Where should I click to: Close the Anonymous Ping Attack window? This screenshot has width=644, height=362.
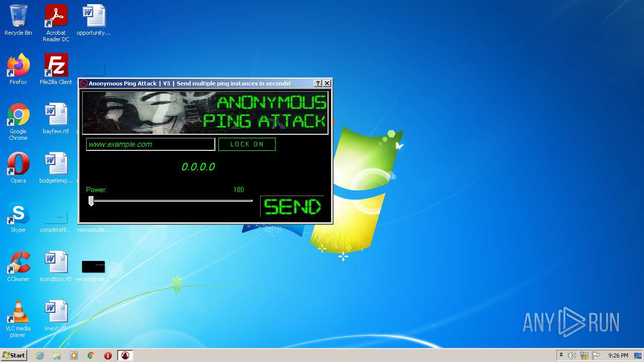pyautogui.click(x=327, y=83)
